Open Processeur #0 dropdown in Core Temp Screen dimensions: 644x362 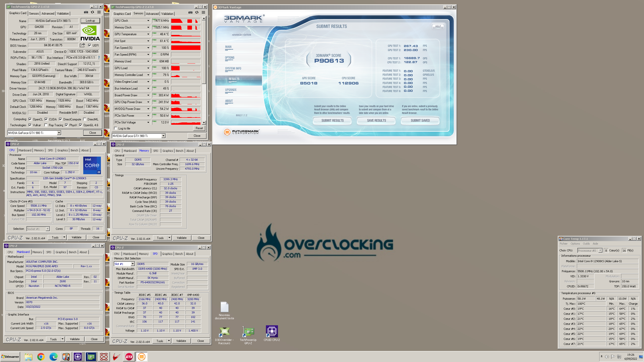(600, 251)
